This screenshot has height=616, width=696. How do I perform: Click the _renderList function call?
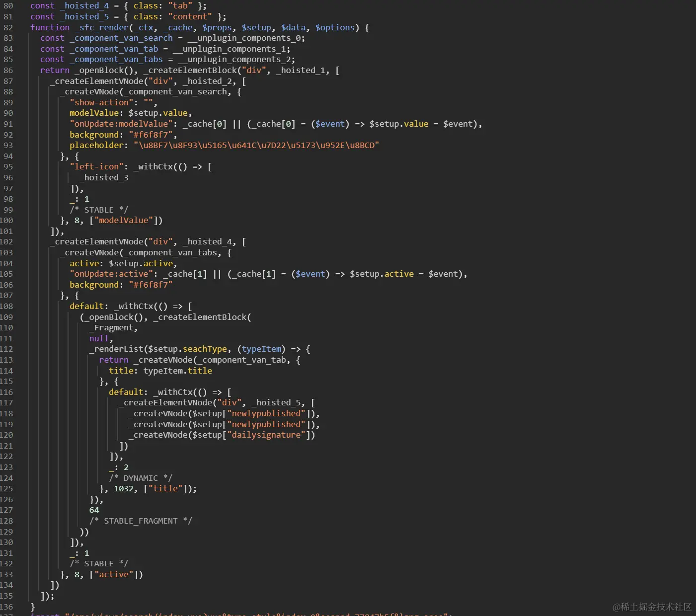(x=116, y=349)
